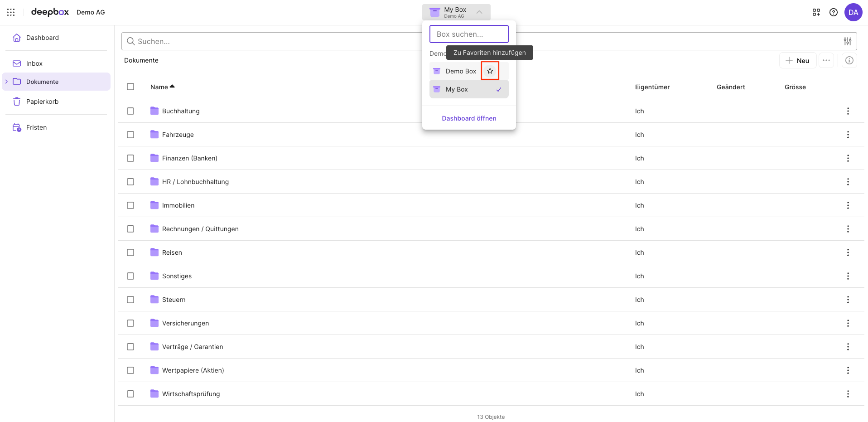The height and width of the screenshot is (422, 868).
Task: Open the three-dot menu for Buchhaltung row
Action: (848, 111)
